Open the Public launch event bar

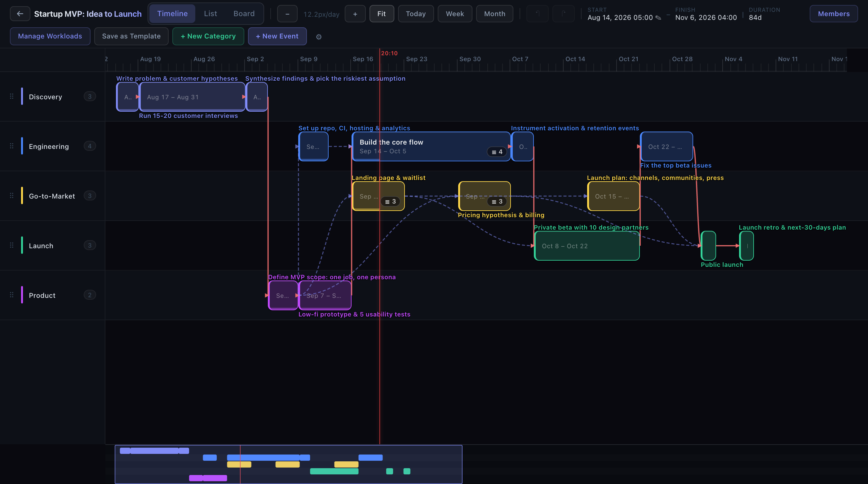click(708, 245)
